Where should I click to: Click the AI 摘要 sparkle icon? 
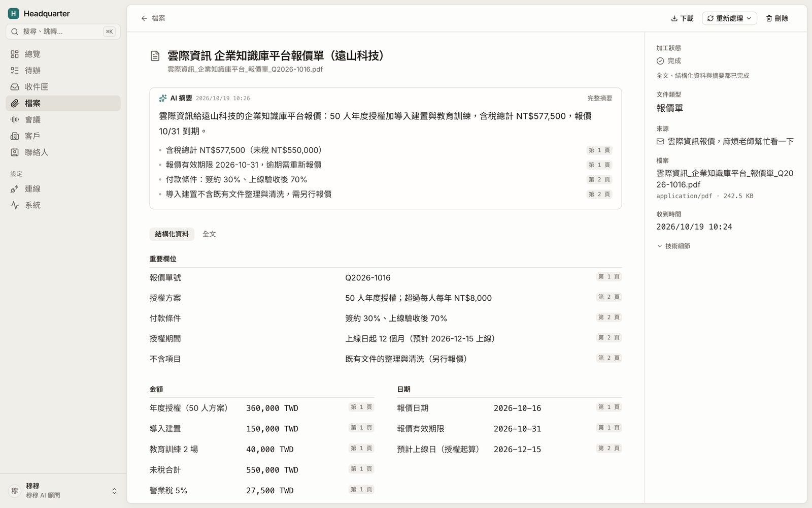163,98
